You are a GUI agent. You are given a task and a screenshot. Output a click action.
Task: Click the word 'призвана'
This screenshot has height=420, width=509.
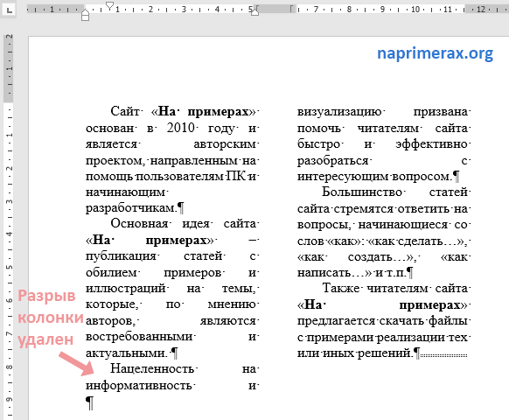[x=441, y=112]
